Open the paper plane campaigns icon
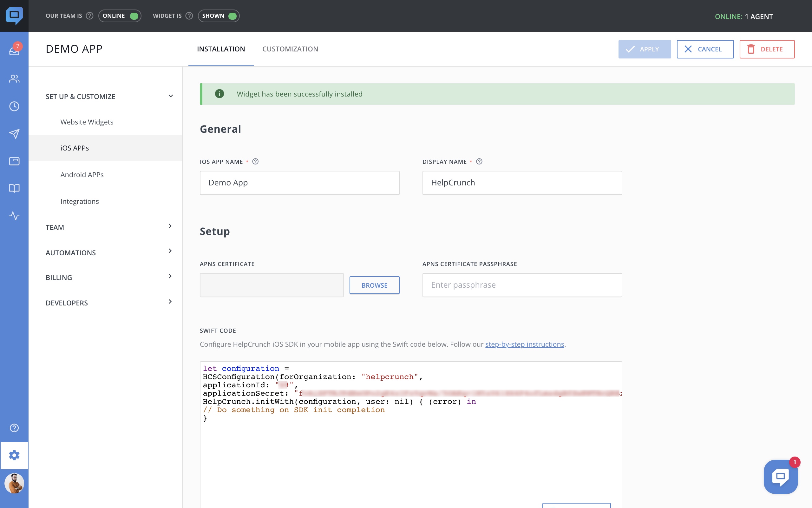Screen dimensions: 812x508 pos(14,134)
